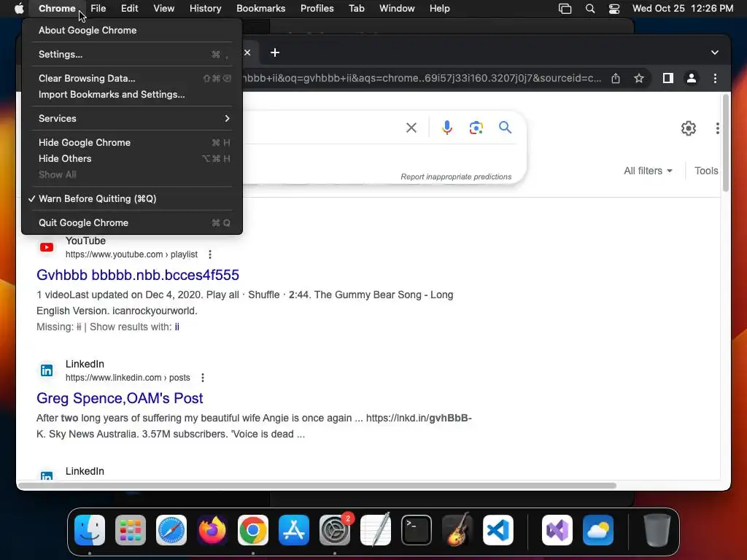Choose Import Bookmarks and Settings…
The width and height of the screenshot is (747, 560).
[132, 94]
